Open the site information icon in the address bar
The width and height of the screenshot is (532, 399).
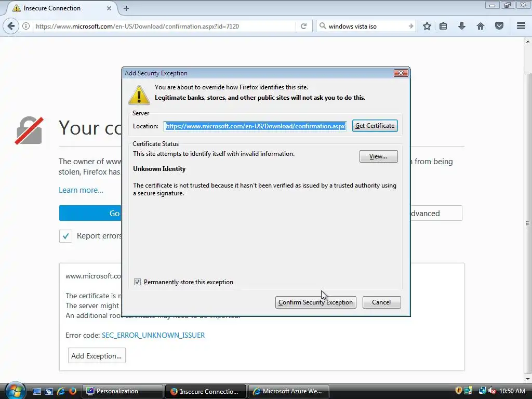(26, 26)
